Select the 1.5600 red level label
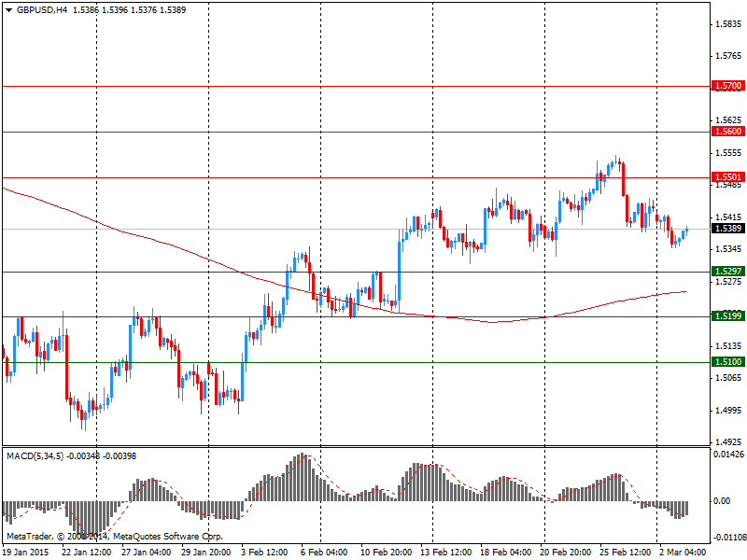The width and height of the screenshot is (747, 560). pos(727,132)
